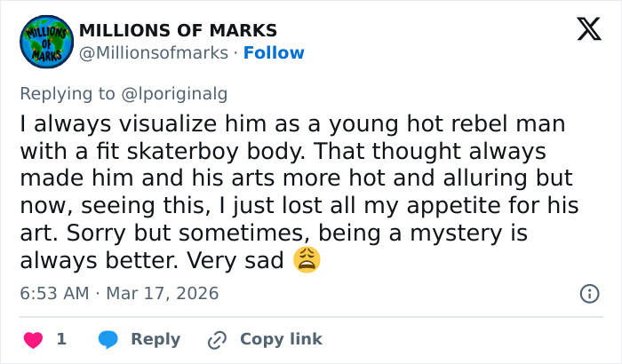Follow the Millionsofmarks account
Viewport: 622px width, 364px height.
[x=274, y=52]
